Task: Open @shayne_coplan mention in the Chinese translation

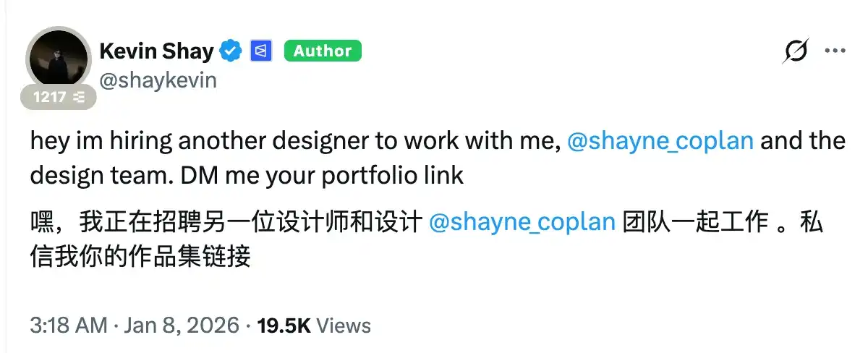Action: 522,222
